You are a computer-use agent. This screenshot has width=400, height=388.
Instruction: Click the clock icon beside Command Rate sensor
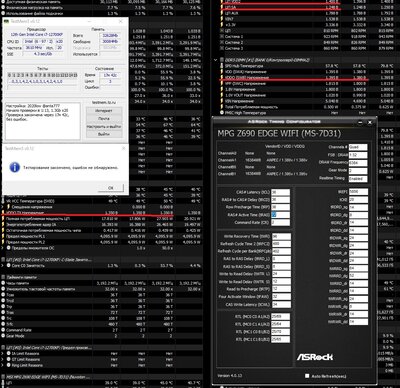(x=3, y=330)
